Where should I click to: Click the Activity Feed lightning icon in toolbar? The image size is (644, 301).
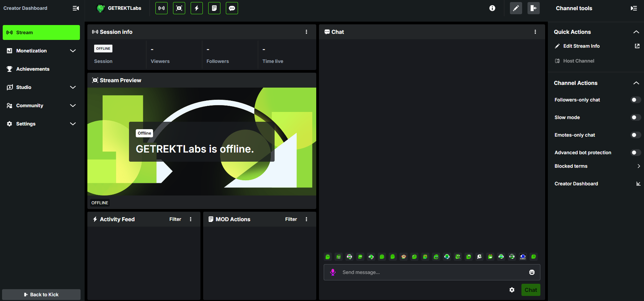pyautogui.click(x=197, y=8)
